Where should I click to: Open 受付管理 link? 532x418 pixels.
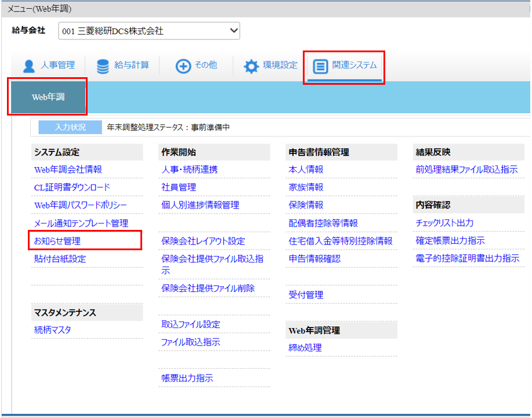(306, 295)
